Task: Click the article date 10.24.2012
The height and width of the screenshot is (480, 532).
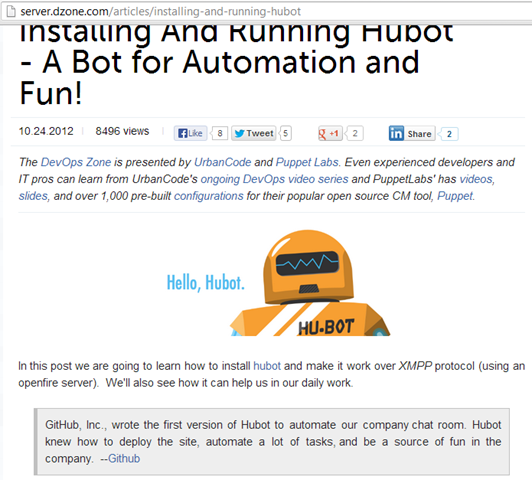Action: click(x=46, y=131)
